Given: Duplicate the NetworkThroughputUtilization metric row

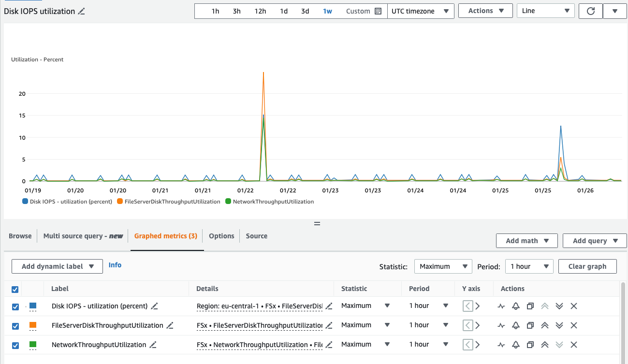Looking at the screenshot, I should (530, 345).
